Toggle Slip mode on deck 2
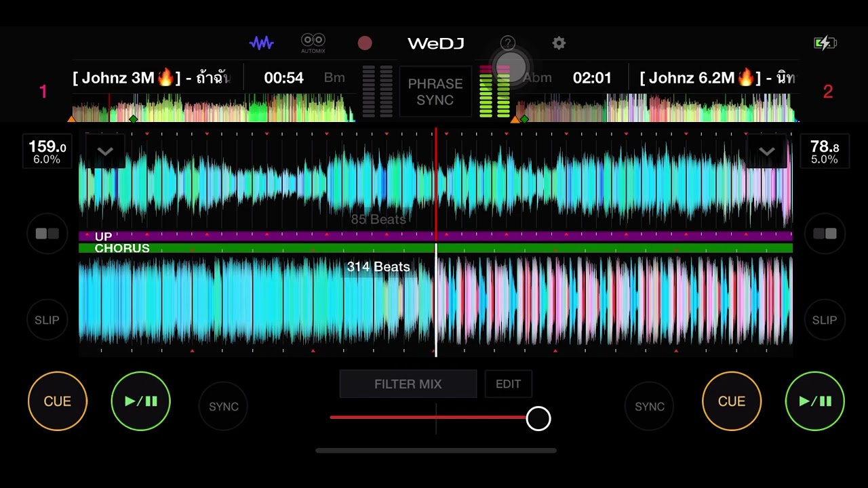Screen dimensions: 868x488 point(825,320)
